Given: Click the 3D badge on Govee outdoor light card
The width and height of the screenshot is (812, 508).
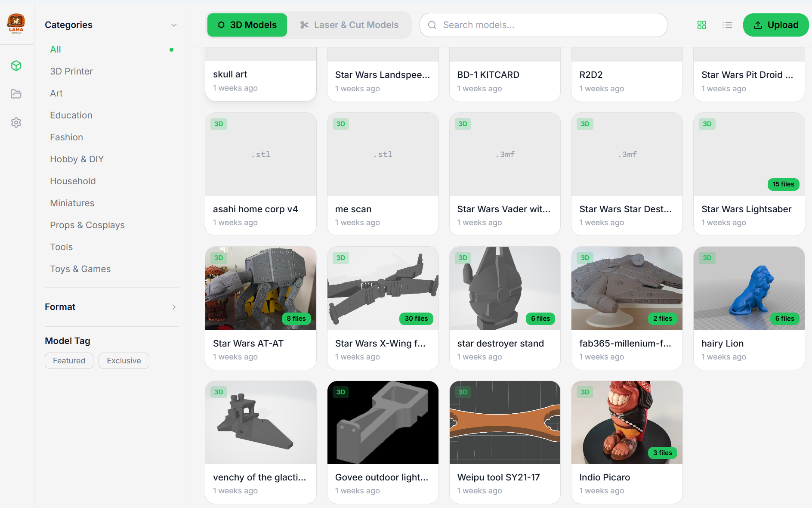Looking at the screenshot, I should pyautogui.click(x=341, y=392).
